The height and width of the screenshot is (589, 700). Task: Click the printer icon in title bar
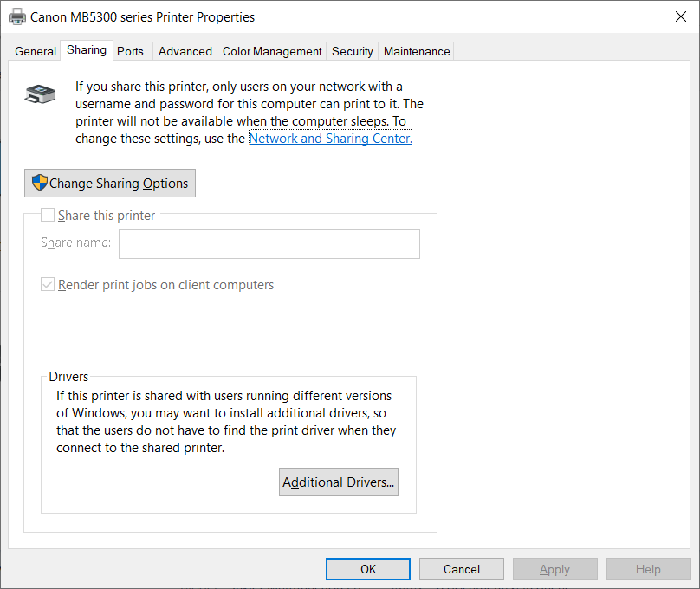(x=17, y=17)
